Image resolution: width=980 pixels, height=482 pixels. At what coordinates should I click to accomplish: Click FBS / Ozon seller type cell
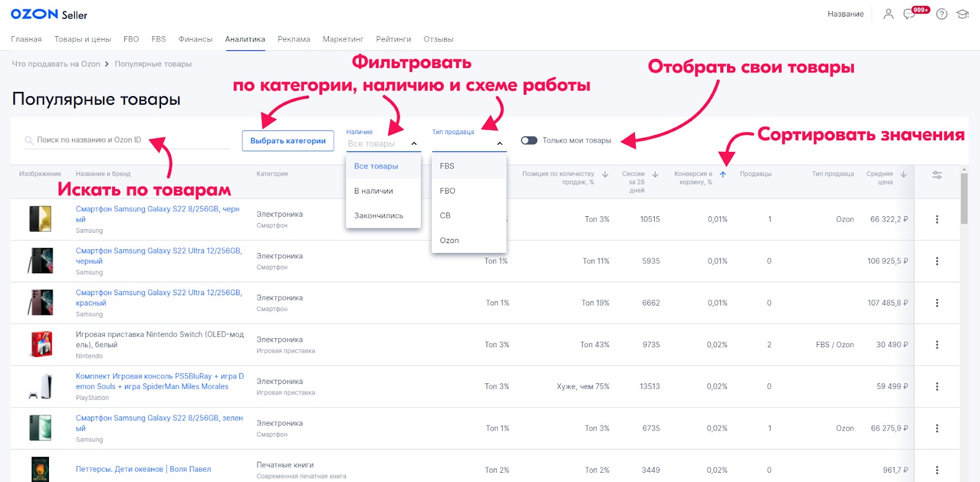[x=835, y=345]
